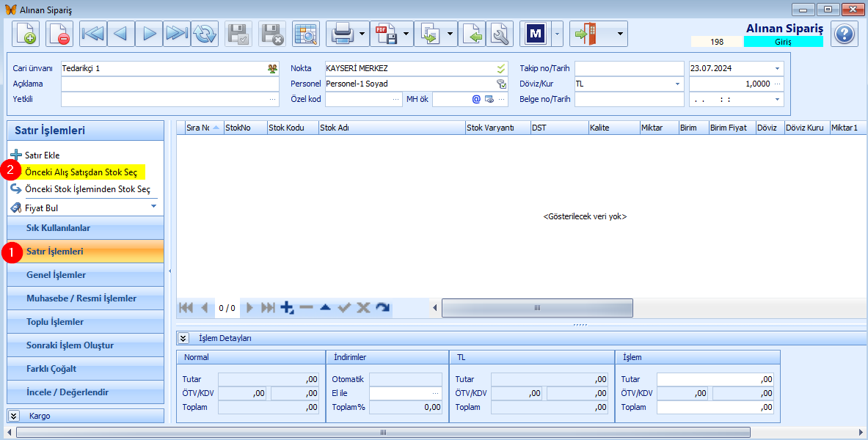Open the İncele / Değerlendir section
Screen dimensions: 868x440
[x=85, y=392]
